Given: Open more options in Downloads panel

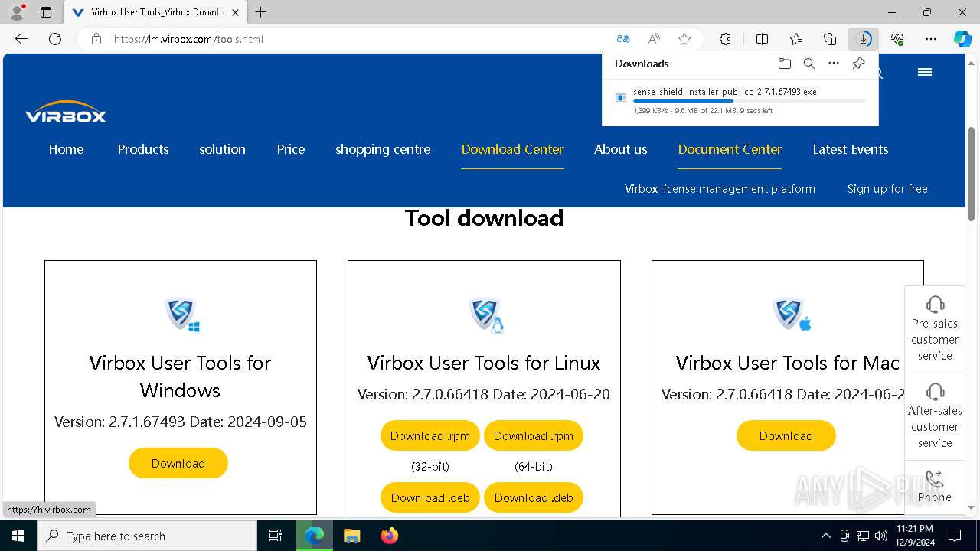Looking at the screenshot, I should pyautogui.click(x=834, y=64).
